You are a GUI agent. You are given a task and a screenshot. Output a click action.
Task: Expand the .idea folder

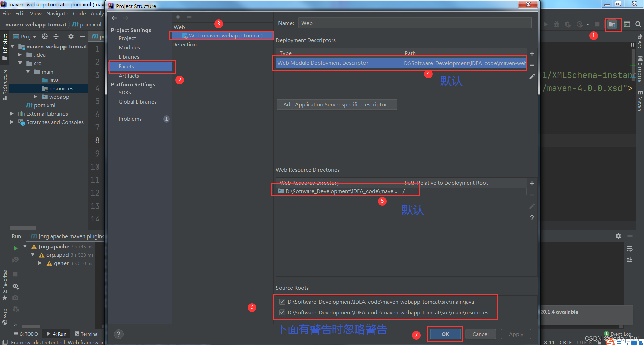(20, 55)
